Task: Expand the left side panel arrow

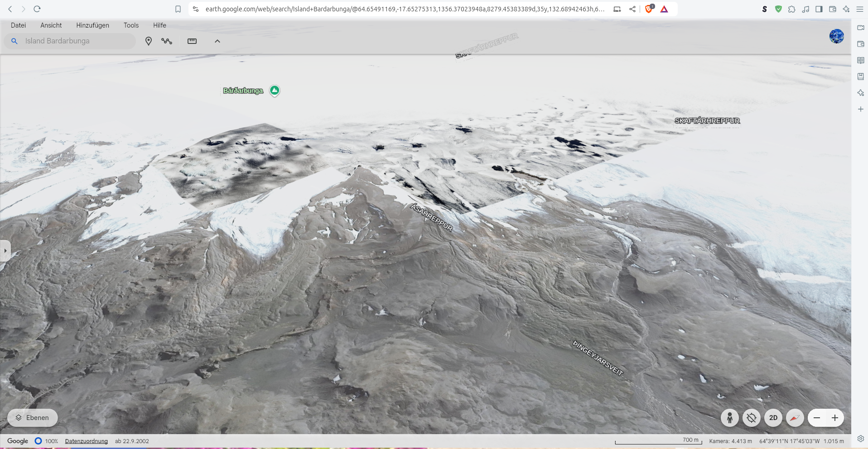Action: tap(5, 251)
